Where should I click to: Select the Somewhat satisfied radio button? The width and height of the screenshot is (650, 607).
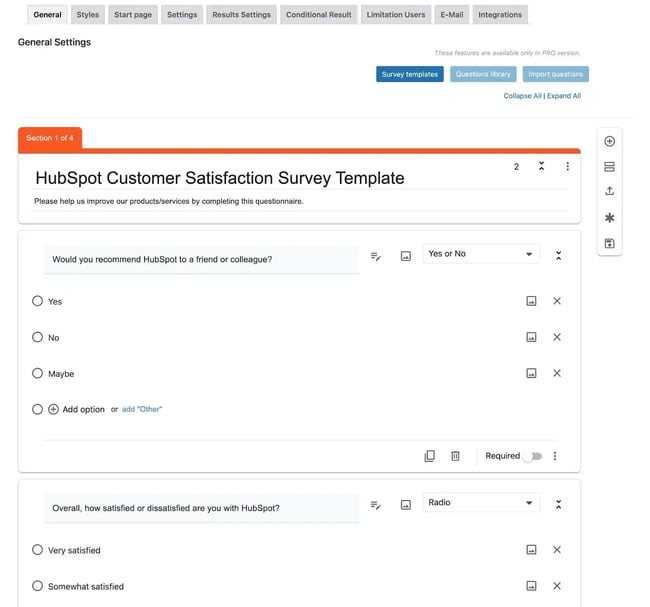click(37, 586)
